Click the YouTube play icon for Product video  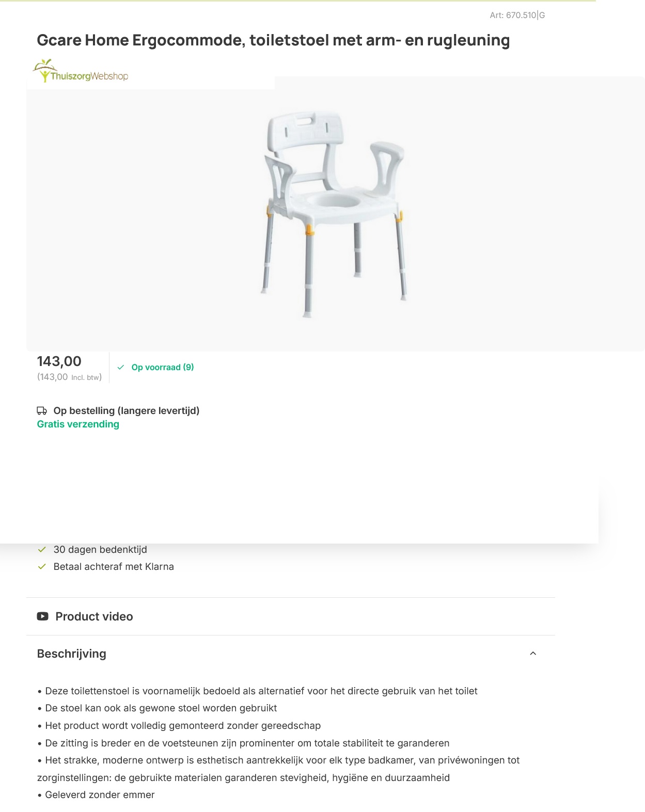click(x=43, y=616)
